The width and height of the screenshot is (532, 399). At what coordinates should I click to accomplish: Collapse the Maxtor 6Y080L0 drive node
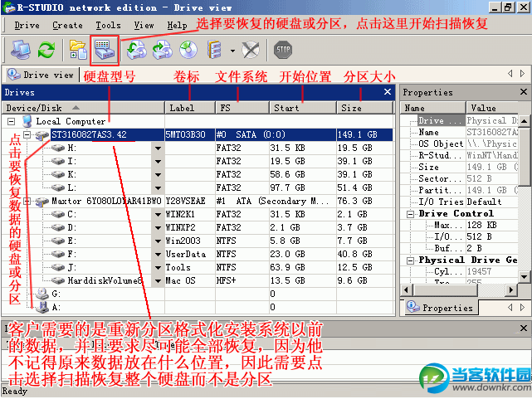[27, 201]
